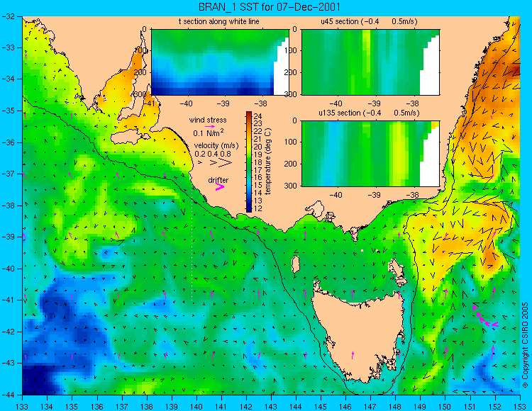
Task: Click longitude label '150' on the bottom axis
Action: 445,406
